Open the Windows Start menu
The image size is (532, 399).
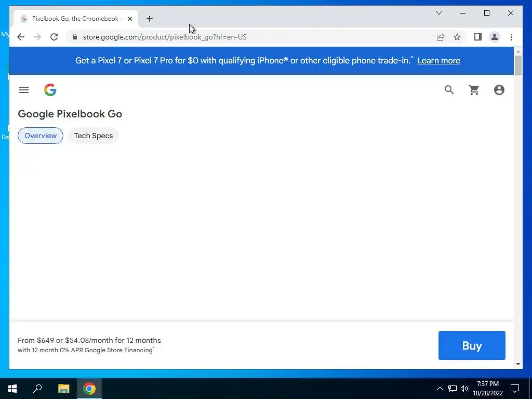12,389
